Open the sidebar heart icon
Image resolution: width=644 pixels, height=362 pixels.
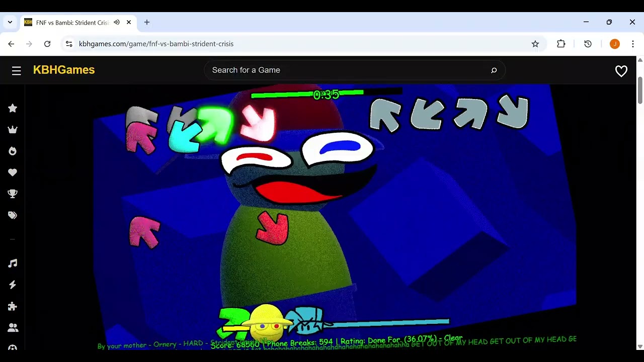[13, 172]
